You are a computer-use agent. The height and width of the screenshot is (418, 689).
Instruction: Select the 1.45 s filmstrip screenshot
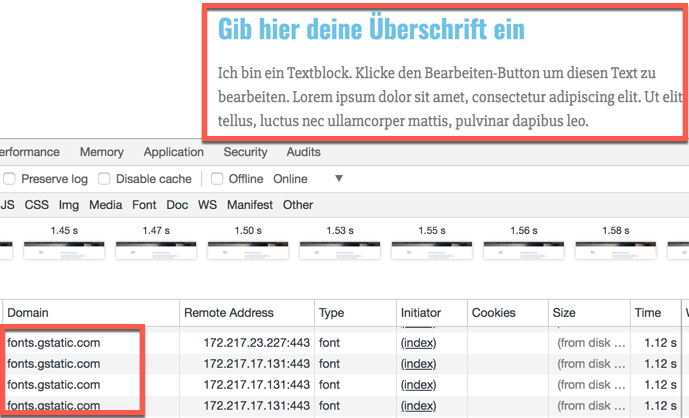(x=64, y=250)
